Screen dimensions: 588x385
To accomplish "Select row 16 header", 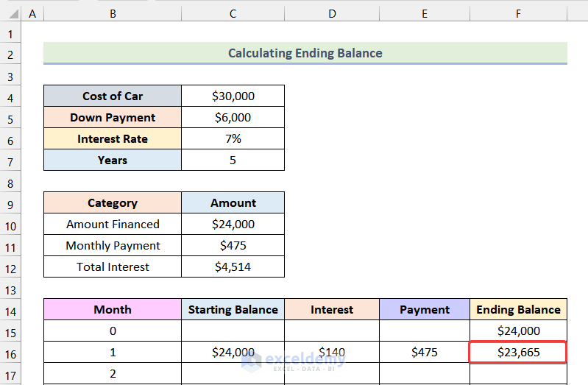I will (11, 353).
